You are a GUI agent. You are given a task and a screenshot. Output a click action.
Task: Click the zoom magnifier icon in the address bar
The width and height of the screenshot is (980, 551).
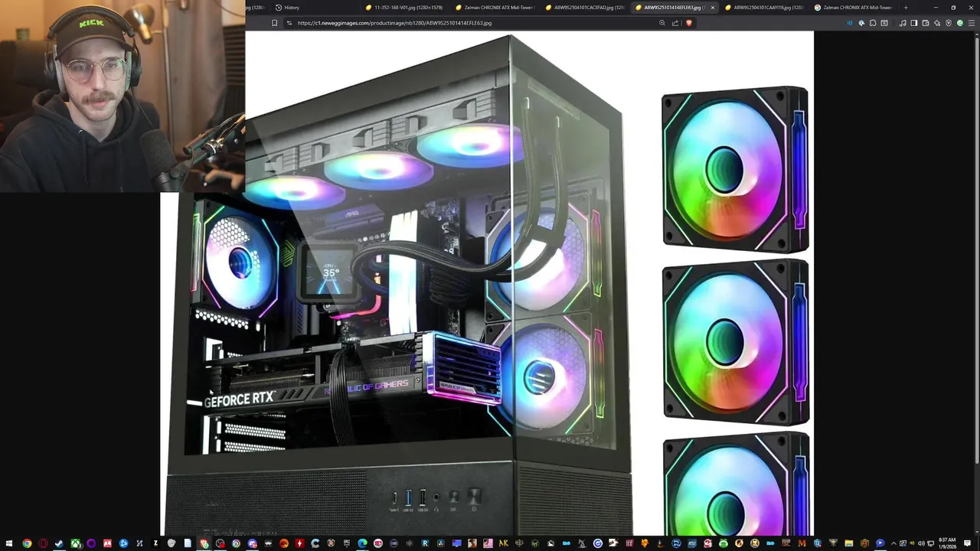(x=662, y=23)
